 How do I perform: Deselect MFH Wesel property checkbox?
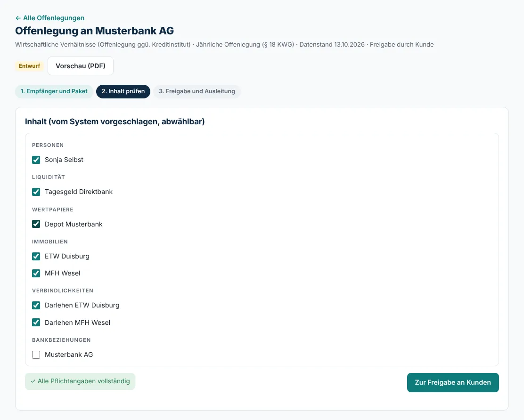click(x=36, y=274)
